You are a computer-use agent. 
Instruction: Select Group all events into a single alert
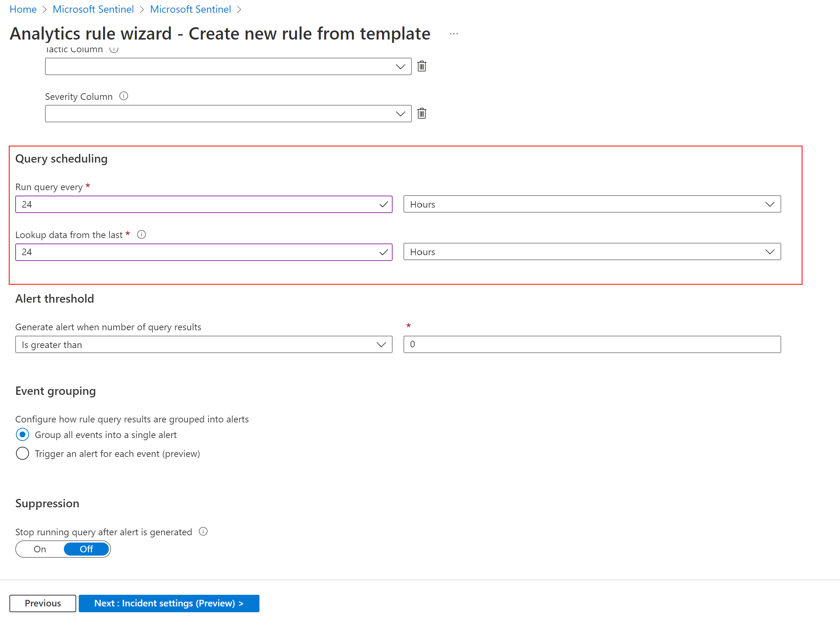pos(21,434)
